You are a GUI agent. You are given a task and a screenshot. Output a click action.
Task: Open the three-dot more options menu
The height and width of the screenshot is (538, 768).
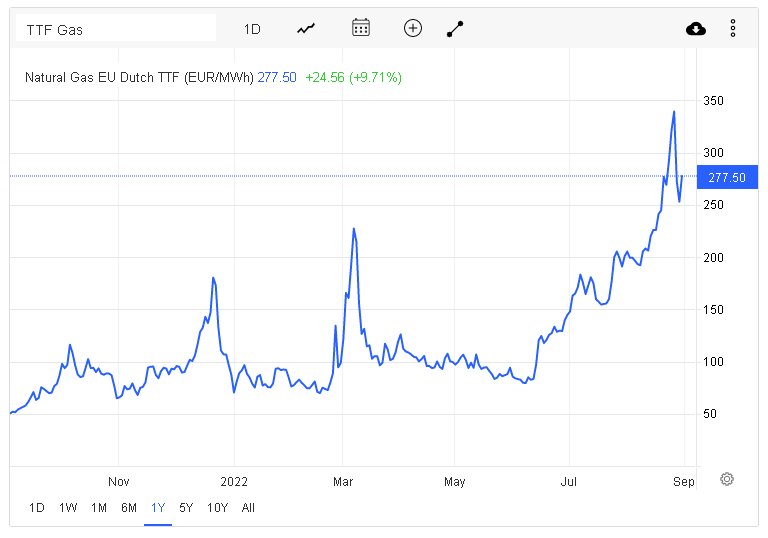coord(733,28)
